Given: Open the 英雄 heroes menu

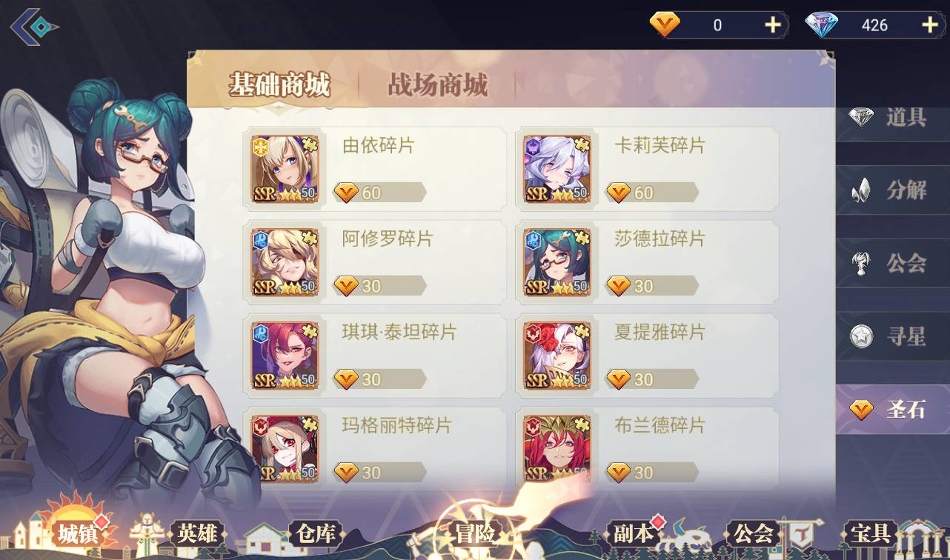Looking at the screenshot, I should click(197, 533).
